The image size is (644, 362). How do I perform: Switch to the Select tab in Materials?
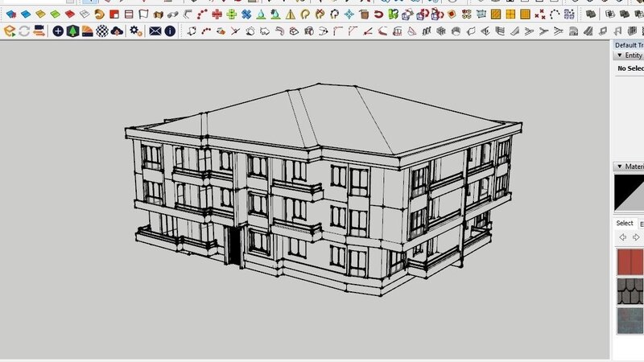(625, 223)
